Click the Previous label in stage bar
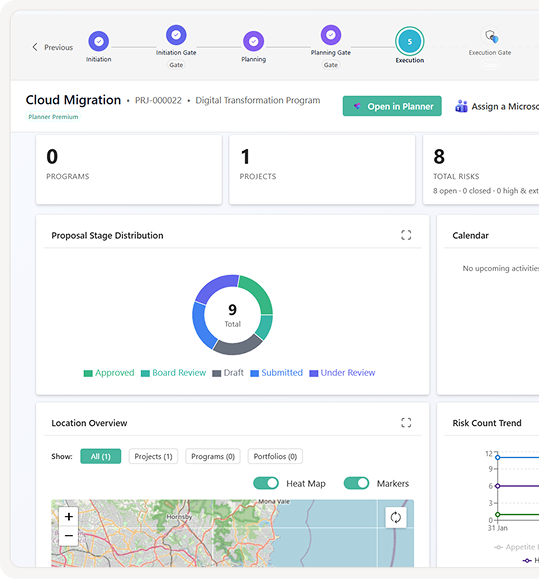 tap(58, 47)
